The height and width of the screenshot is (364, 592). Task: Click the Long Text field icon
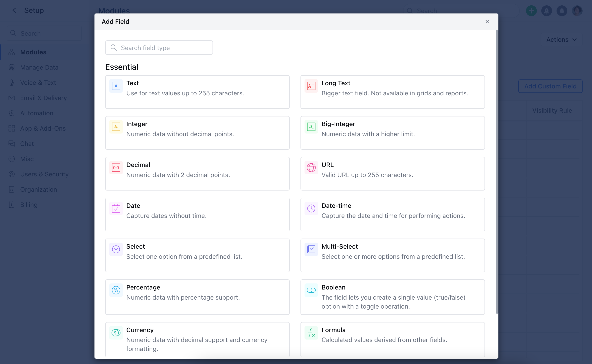point(311,86)
